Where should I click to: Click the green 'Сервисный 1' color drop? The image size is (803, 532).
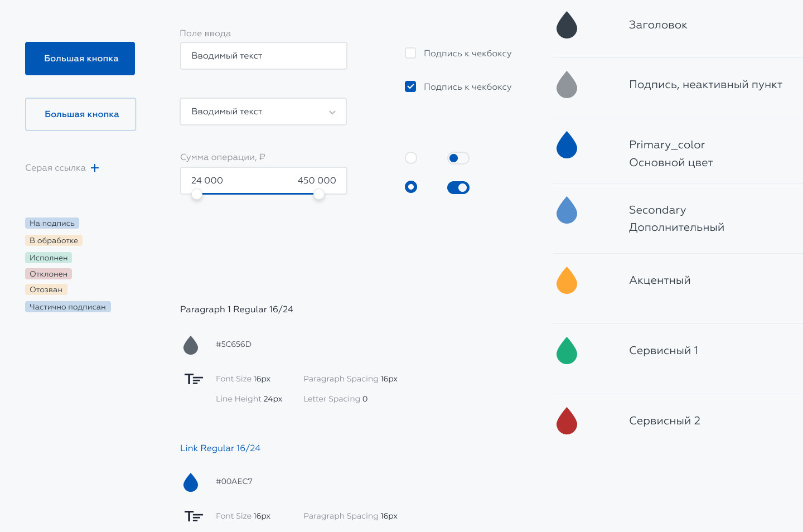coord(567,351)
